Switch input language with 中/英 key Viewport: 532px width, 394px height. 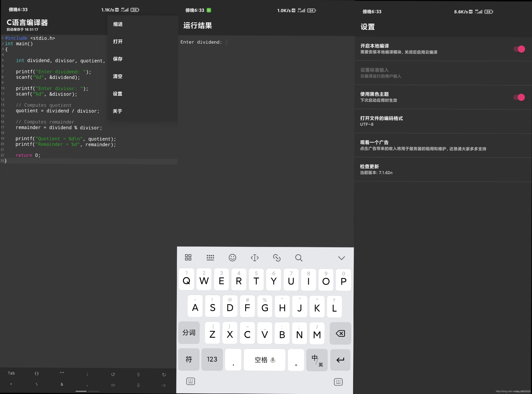(317, 360)
